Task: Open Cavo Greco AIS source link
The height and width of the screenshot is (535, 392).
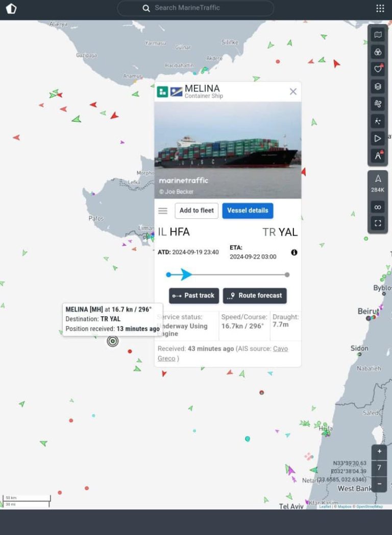Action: (x=223, y=354)
